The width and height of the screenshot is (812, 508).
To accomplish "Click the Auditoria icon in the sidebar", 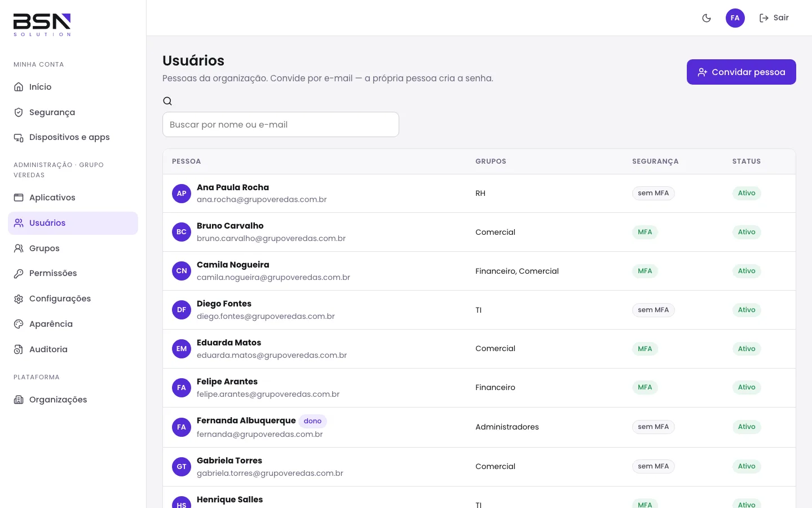I will coord(19,349).
